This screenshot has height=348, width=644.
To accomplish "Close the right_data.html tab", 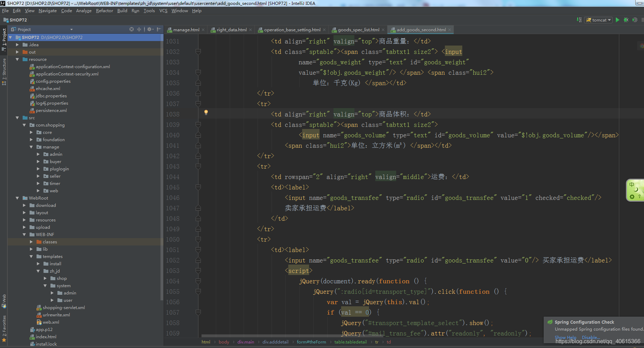I will [251, 30].
